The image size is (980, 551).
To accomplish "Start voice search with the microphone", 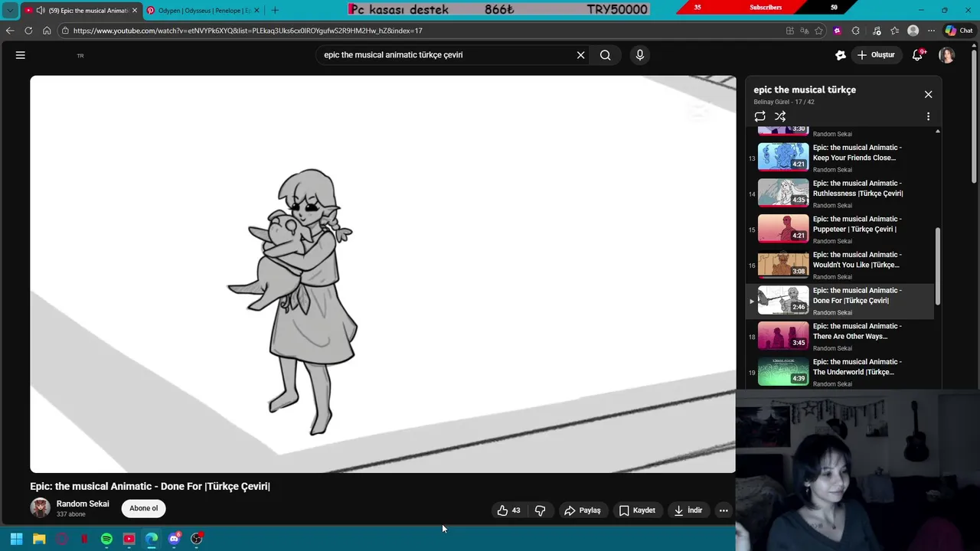I will (x=640, y=55).
